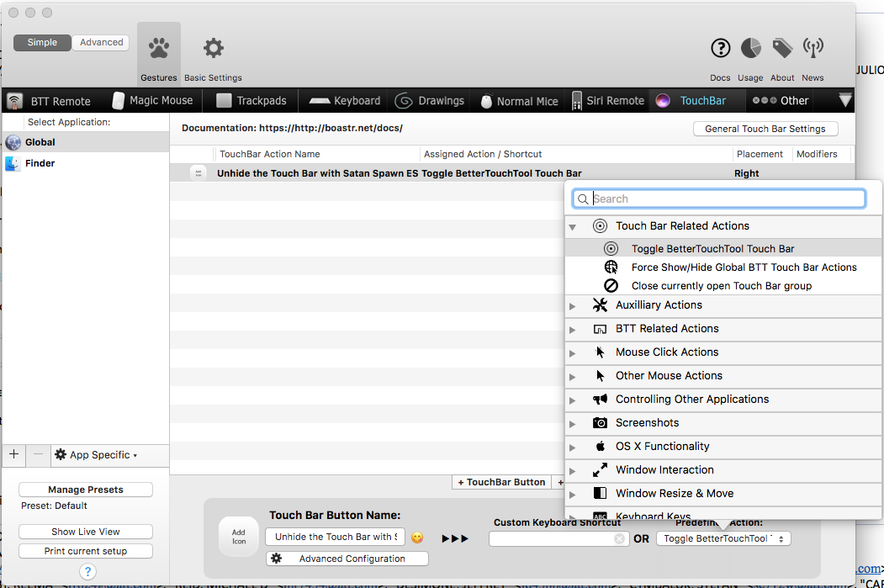Remove application with minus icon
Image resolution: width=884 pixels, height=588 pixels.
tap(38, 454)
